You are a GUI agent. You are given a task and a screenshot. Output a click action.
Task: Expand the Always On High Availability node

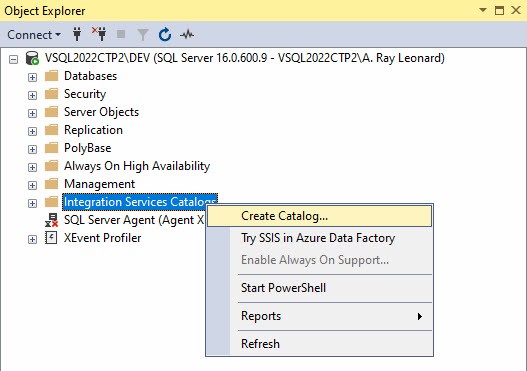coord(32,167)
